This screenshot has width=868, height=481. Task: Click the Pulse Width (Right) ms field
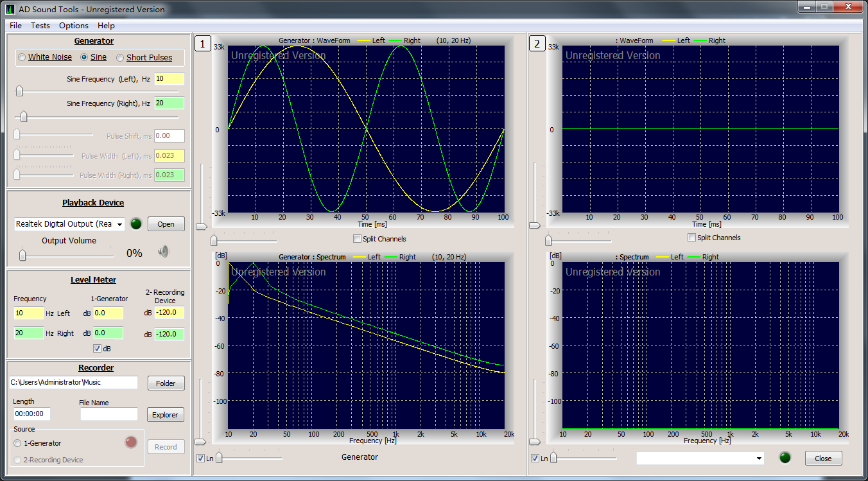(169, 175)
